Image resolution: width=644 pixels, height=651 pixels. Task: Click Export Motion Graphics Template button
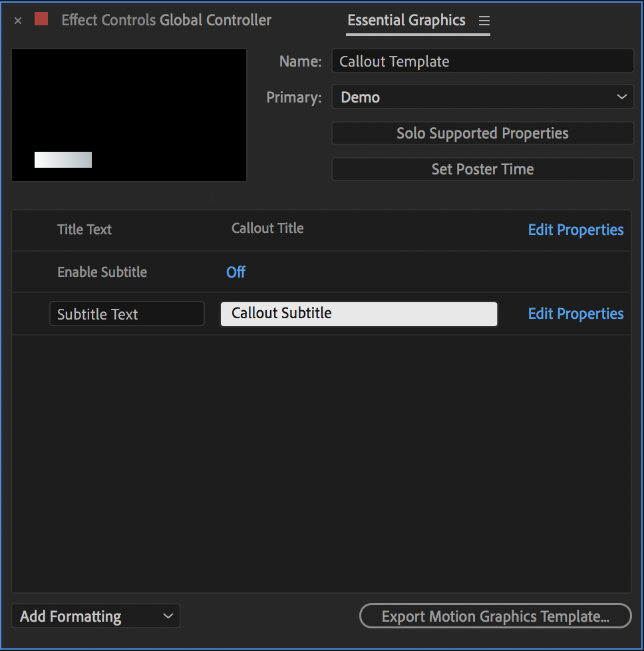pos(495,616)
